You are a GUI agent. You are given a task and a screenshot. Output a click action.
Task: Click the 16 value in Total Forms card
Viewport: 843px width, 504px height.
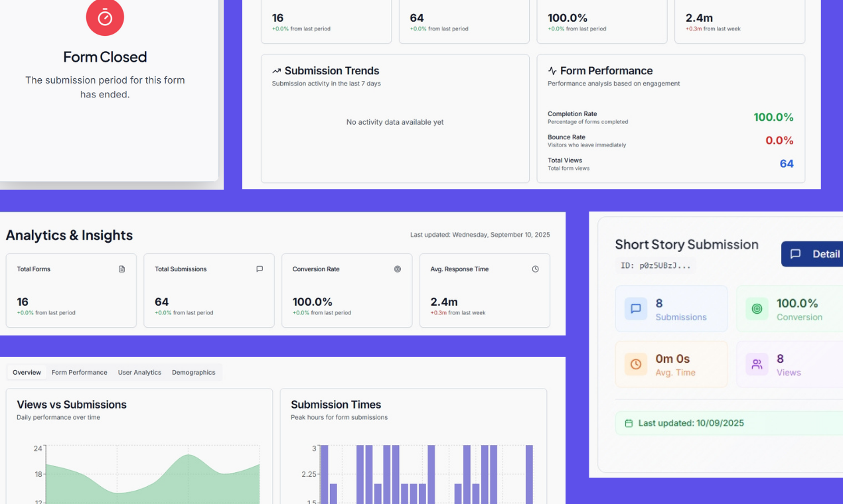click(23, 302)
